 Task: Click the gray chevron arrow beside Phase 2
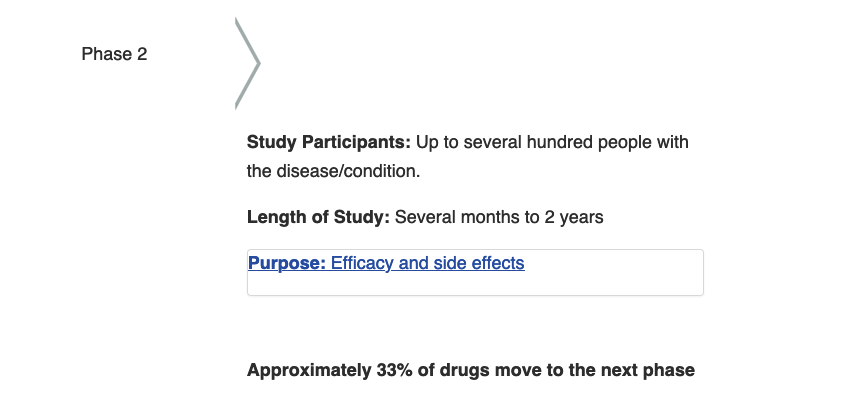(248, 63)
